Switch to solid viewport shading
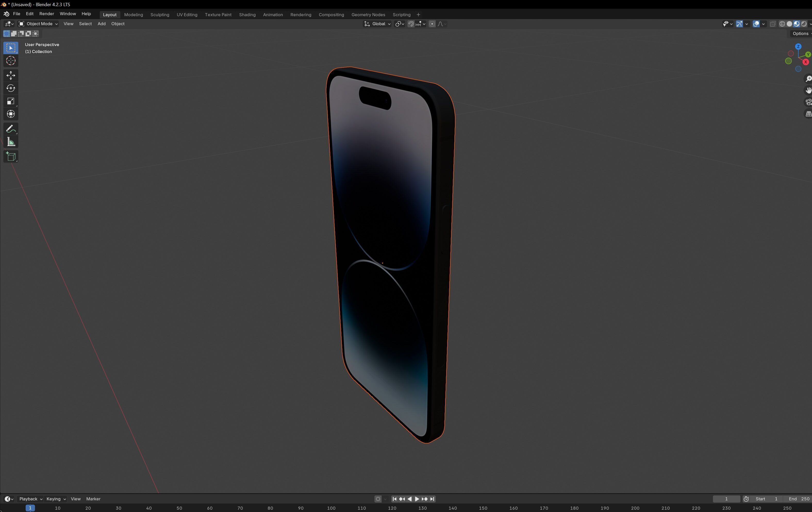 [x=789, y=24]
